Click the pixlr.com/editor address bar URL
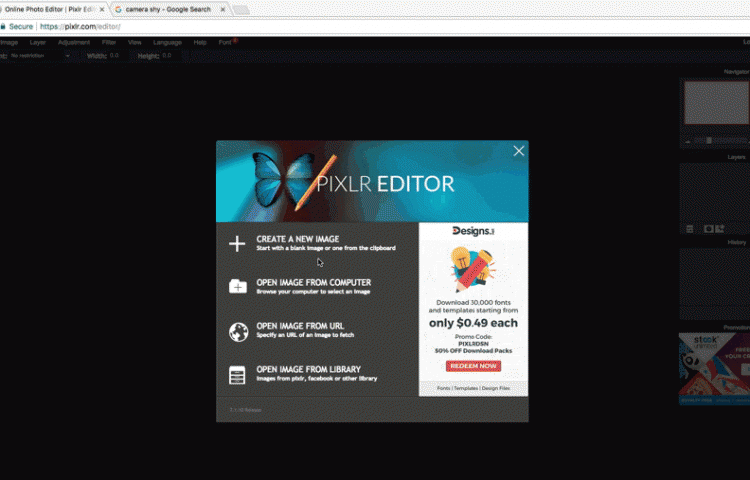 [x=80, y=26]
